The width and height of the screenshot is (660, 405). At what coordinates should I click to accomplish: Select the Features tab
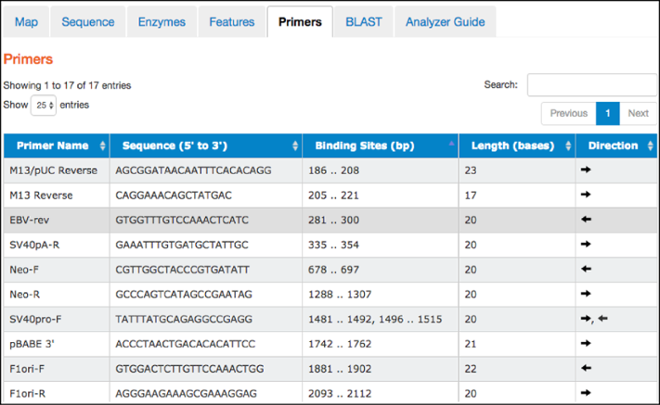pos(231,21)
